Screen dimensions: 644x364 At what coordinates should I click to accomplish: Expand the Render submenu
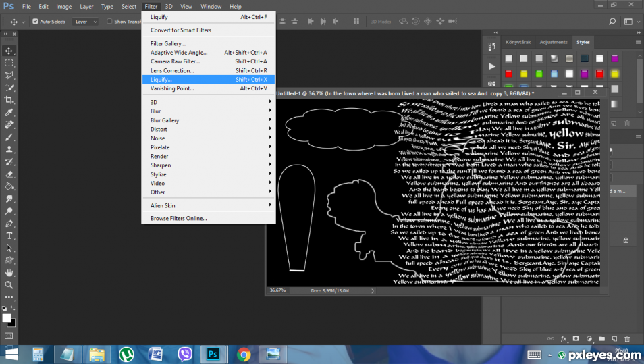click(208, 157)
